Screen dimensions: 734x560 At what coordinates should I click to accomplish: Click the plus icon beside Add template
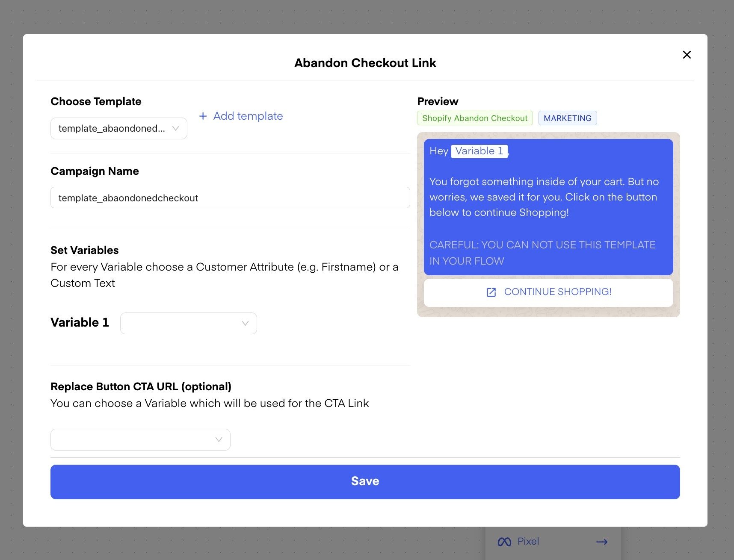click(203, 116)
